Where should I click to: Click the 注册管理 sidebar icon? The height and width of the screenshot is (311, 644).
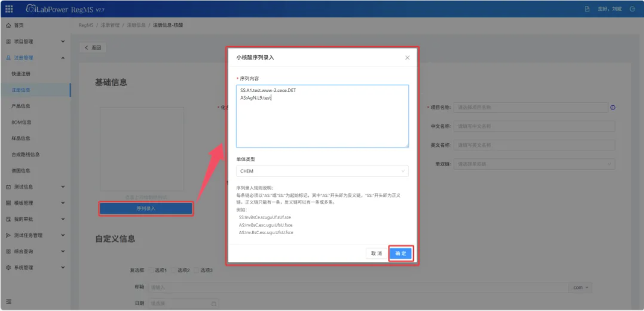coord(8,58)
